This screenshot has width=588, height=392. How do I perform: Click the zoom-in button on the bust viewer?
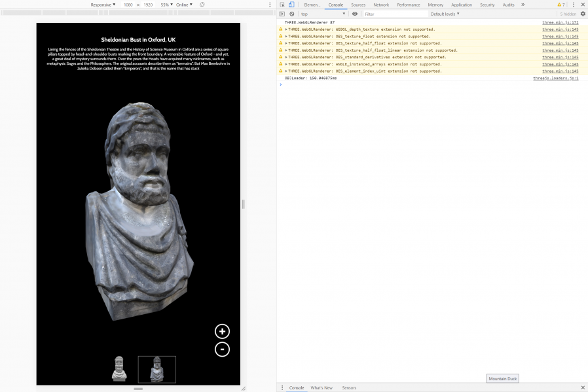[222, 331]
